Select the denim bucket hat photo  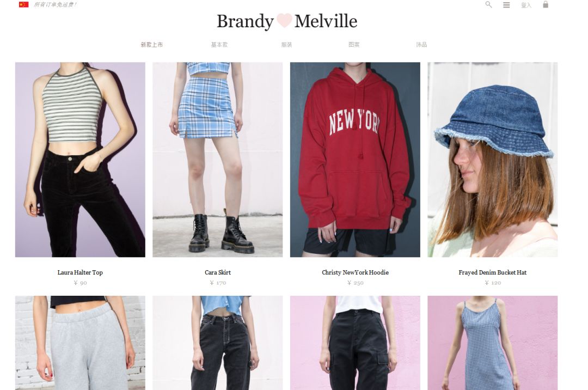tap(492, 160)
